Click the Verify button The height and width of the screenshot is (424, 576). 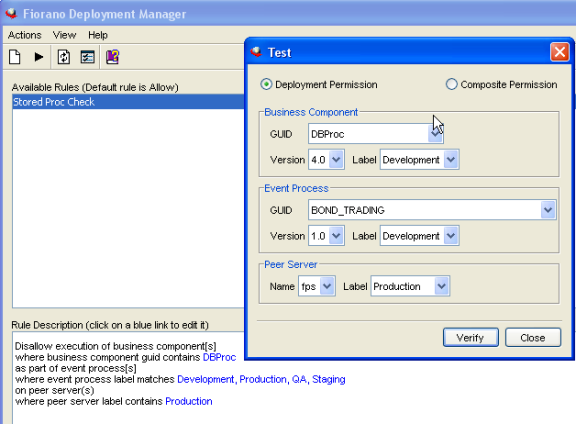[471, 337]
